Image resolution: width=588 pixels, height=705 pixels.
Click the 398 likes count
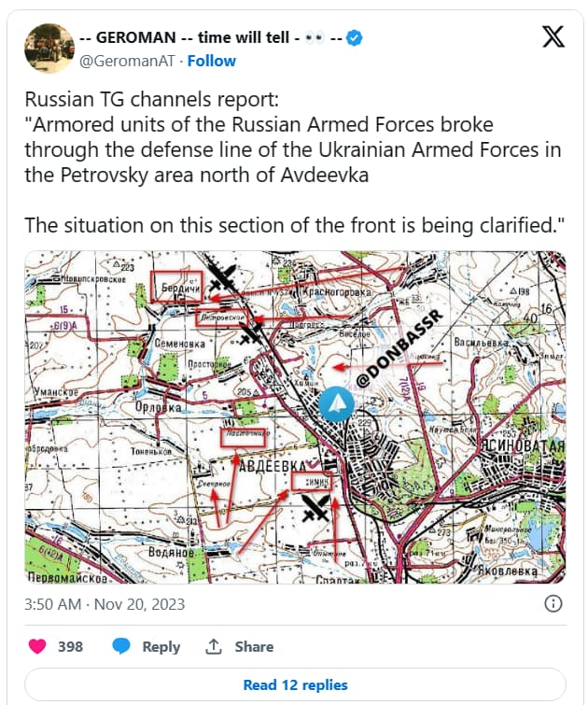[70, 646]
